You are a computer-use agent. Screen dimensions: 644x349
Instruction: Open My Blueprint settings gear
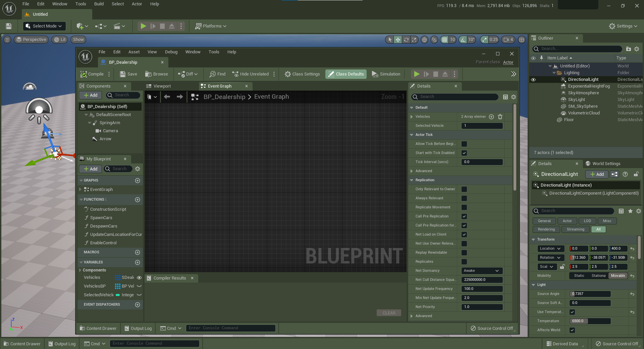(138, 169)
